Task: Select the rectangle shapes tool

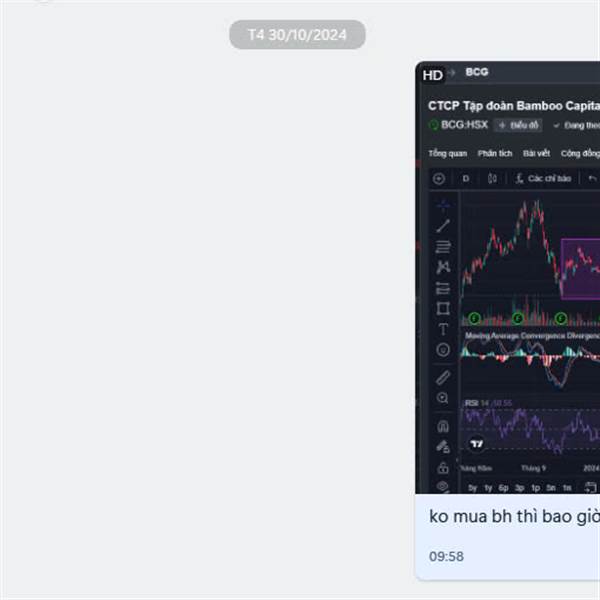Action: click(443, 308)
